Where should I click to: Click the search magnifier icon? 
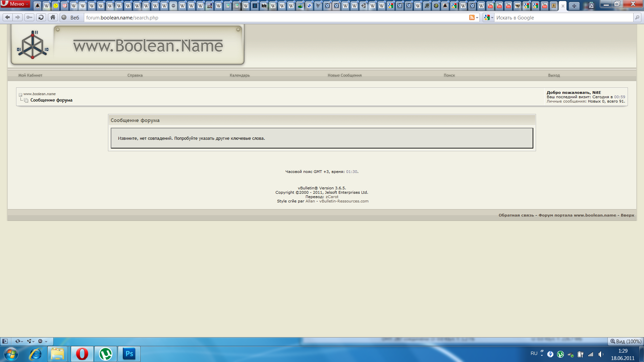(x=637, y=17)
